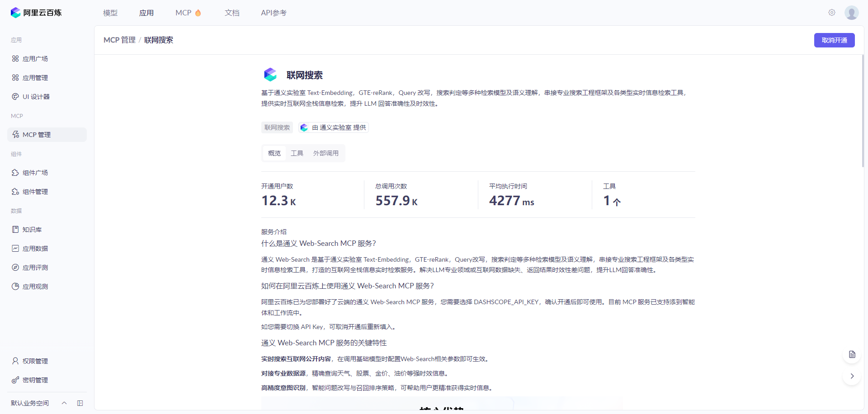This screenshot has width=868, height=414.
Task: Click the 应用广场 sidebar icon
Action: (15, 59)
